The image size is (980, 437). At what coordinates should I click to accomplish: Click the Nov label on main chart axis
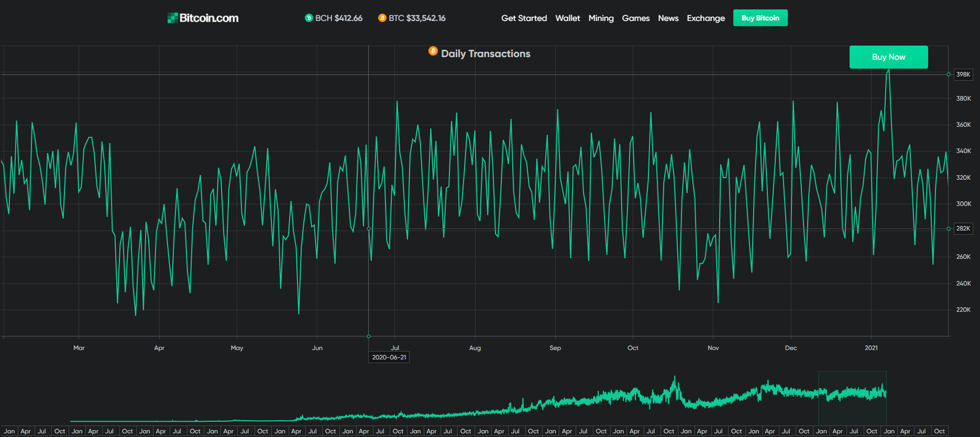point(713,348)
